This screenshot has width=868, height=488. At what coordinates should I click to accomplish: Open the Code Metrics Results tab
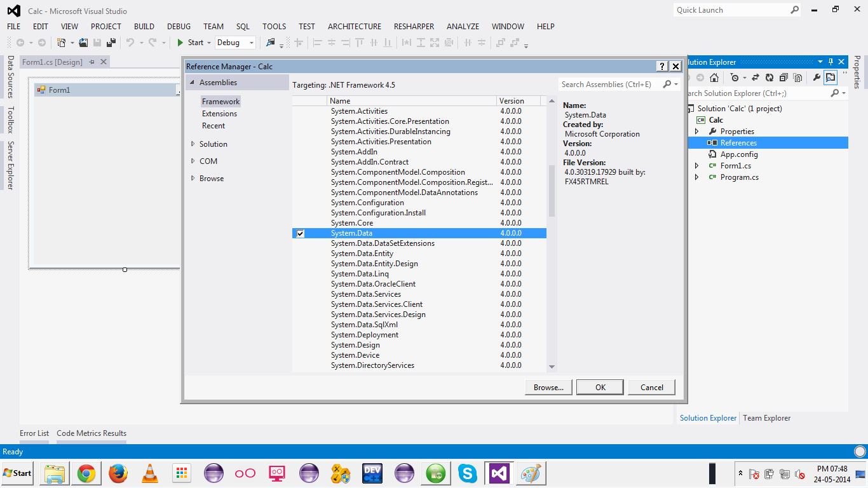click(92, 433)
